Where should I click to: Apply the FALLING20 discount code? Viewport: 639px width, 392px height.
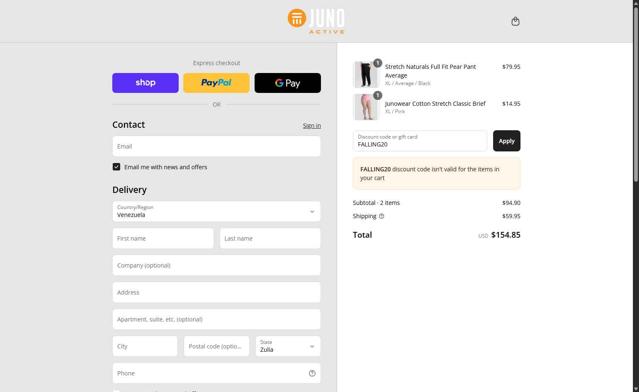[x=507, y=141]
